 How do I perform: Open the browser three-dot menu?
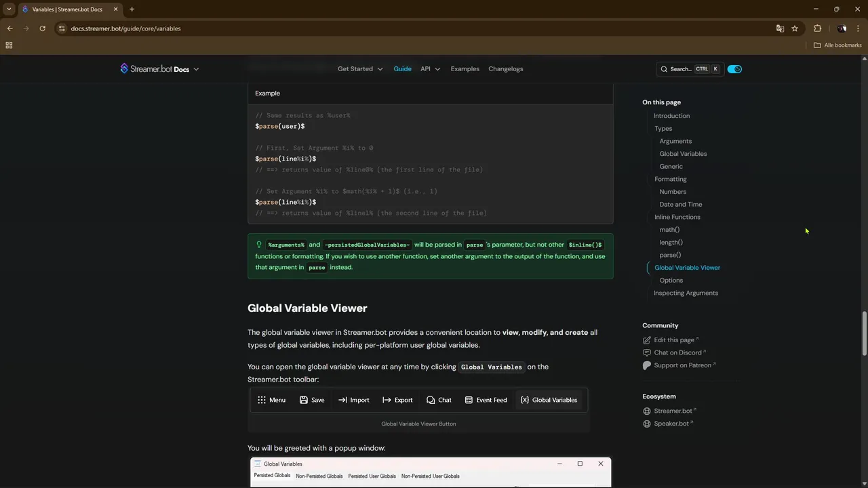859,28
